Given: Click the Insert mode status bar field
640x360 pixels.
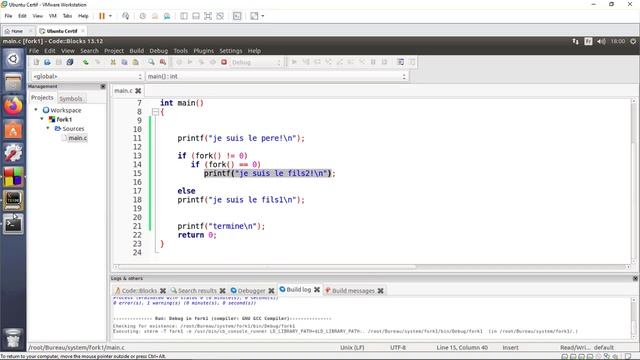Looking at the screenshot, I should click(x=511, y=347).
